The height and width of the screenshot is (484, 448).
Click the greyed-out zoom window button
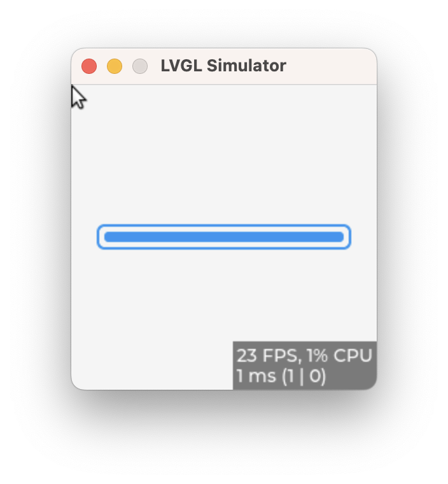(140, 66)
